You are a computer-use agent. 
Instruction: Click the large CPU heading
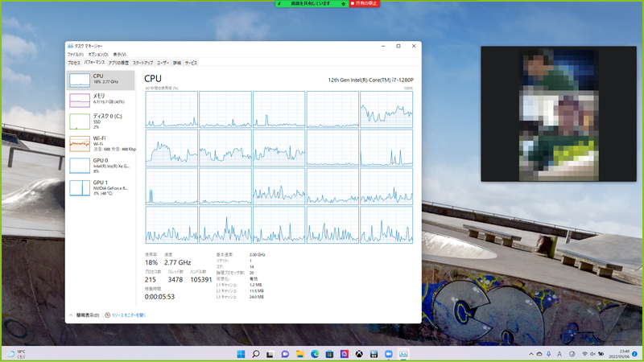(153, 78)
